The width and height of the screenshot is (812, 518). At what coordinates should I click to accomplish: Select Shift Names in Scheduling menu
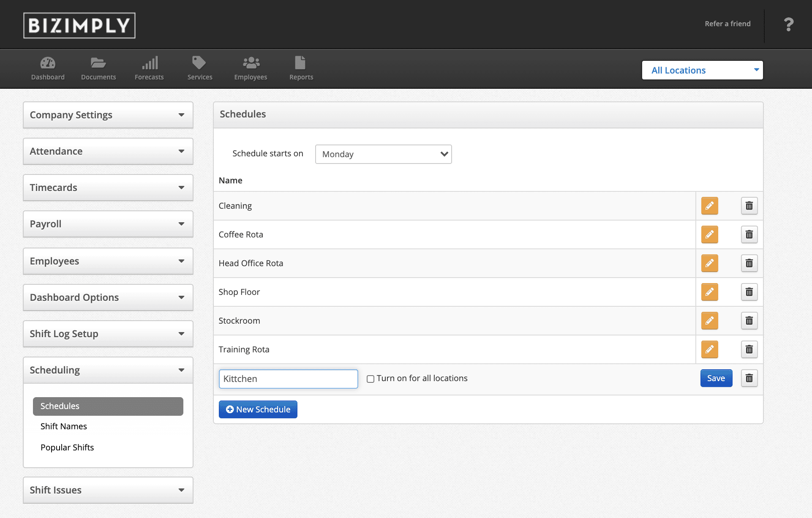(x=64, y=426)
